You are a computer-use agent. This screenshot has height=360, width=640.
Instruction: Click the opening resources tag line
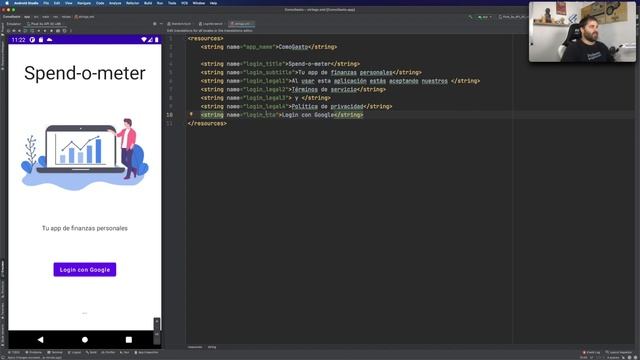coord(205,38)
